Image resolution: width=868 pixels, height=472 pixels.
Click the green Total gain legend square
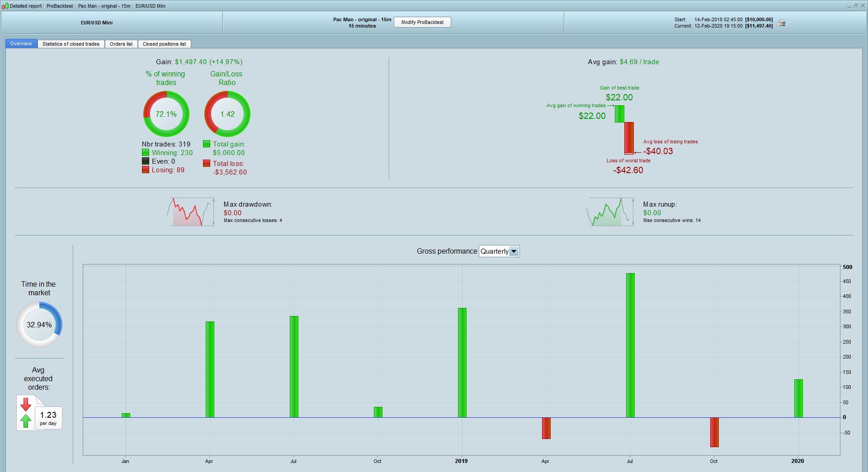click(x=207, y=144)
